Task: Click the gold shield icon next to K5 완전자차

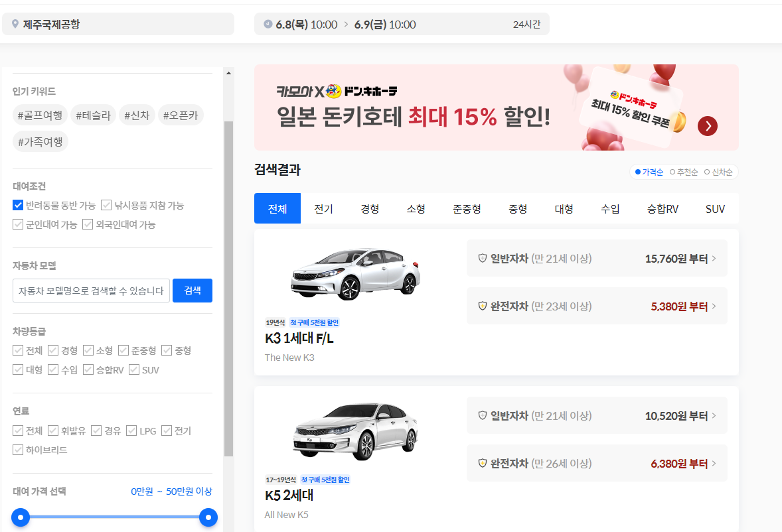Action: pos(481,463)
